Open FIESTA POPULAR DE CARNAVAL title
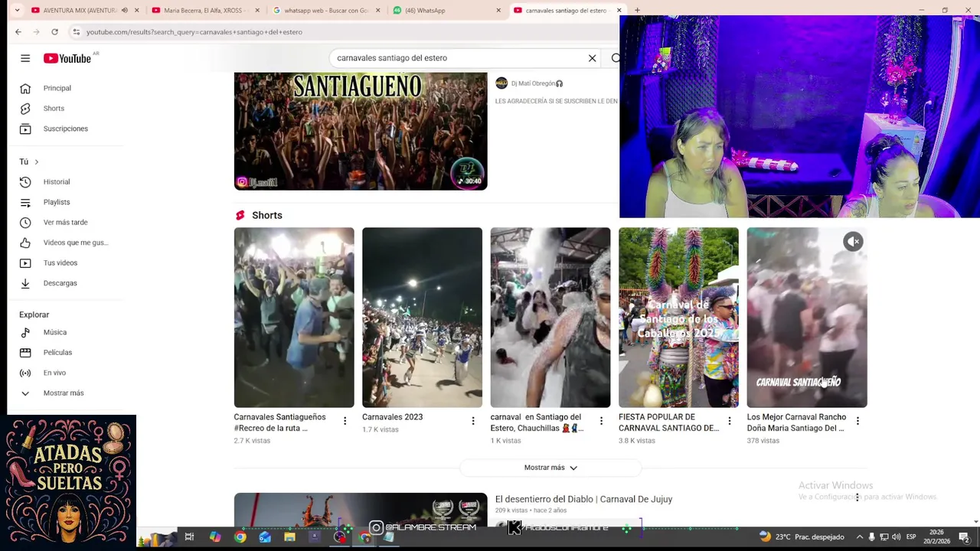Viewport: 980px width, 551px height. [x=668, y=422]
